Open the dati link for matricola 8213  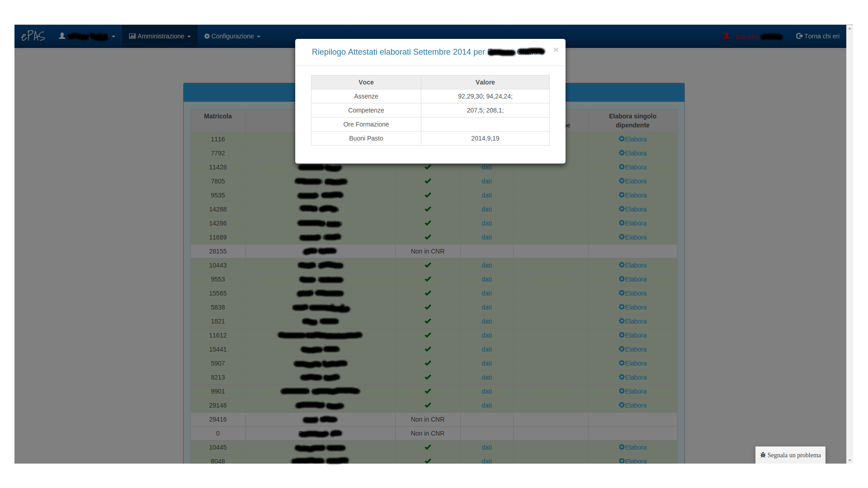tap(486, 377)
